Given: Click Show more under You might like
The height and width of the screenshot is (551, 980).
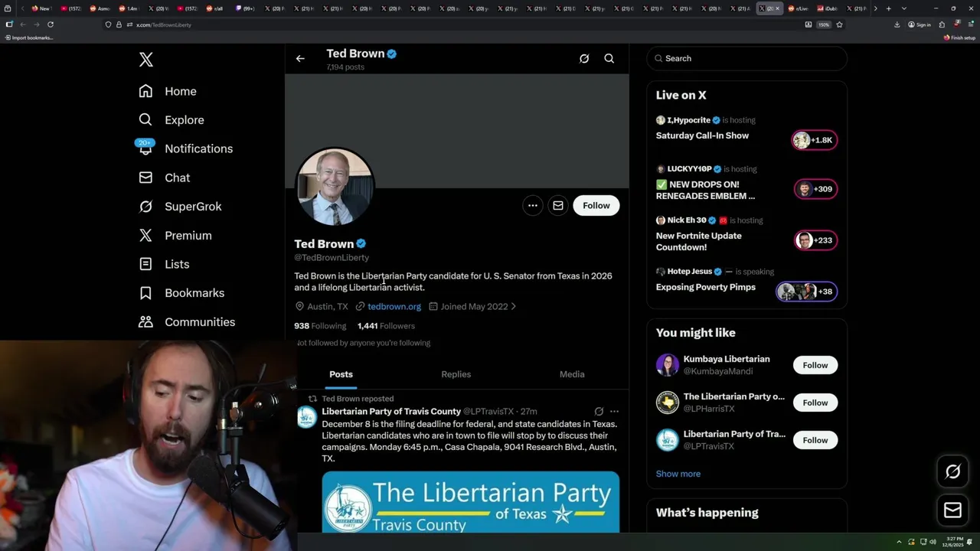Looking at the screenshot, I should point(678,474).
